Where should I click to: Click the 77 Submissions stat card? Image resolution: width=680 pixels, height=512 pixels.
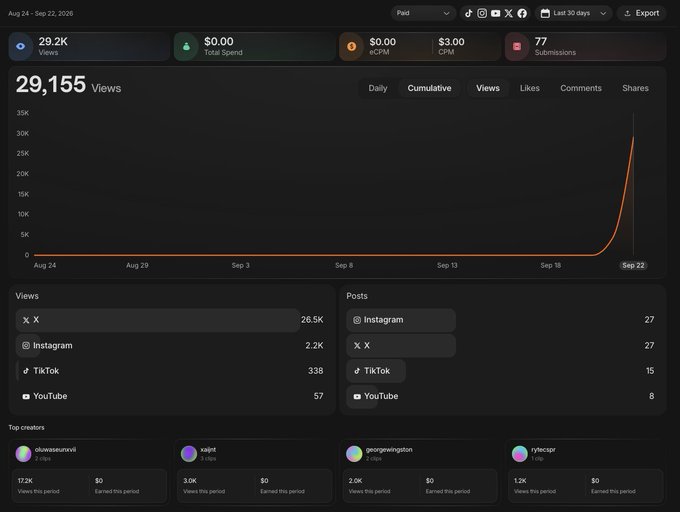click(585, 46)
